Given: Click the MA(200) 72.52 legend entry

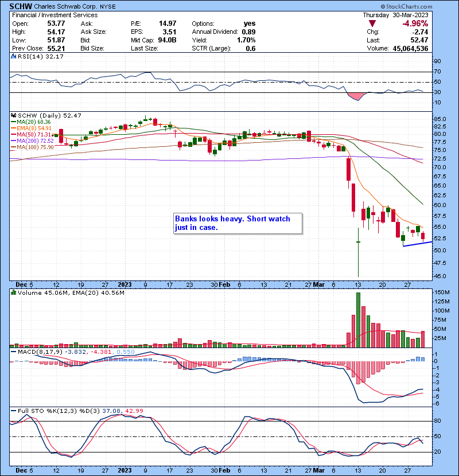Looking at the screenshot, I should tap(32, 141).
